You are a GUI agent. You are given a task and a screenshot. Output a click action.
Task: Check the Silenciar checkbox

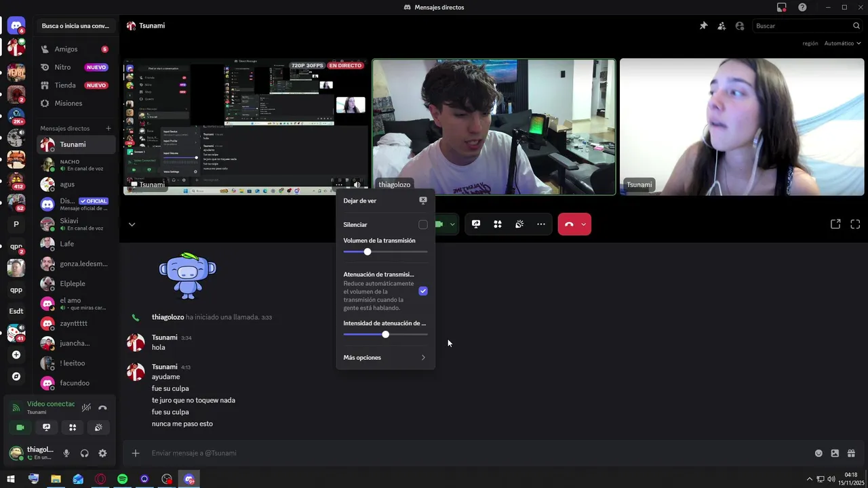423,224
